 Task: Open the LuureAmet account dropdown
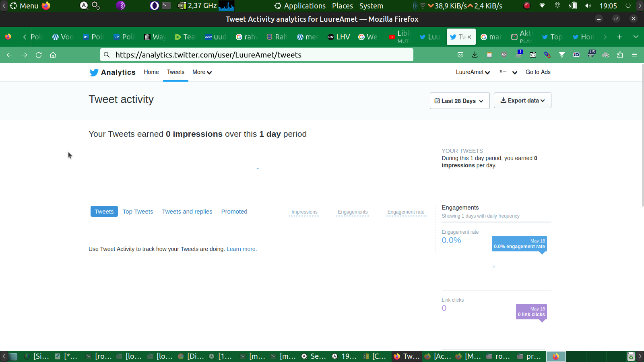(473, 72)
